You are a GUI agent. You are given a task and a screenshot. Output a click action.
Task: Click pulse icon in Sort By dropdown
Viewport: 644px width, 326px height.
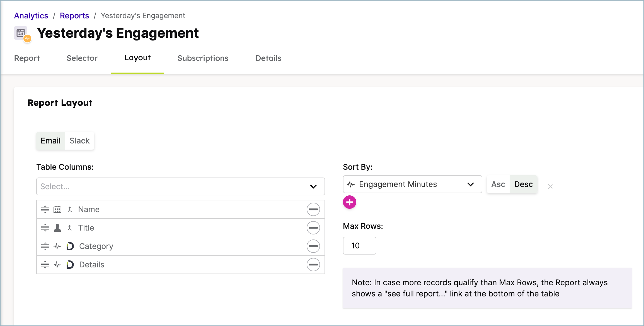tap(351, 184)
